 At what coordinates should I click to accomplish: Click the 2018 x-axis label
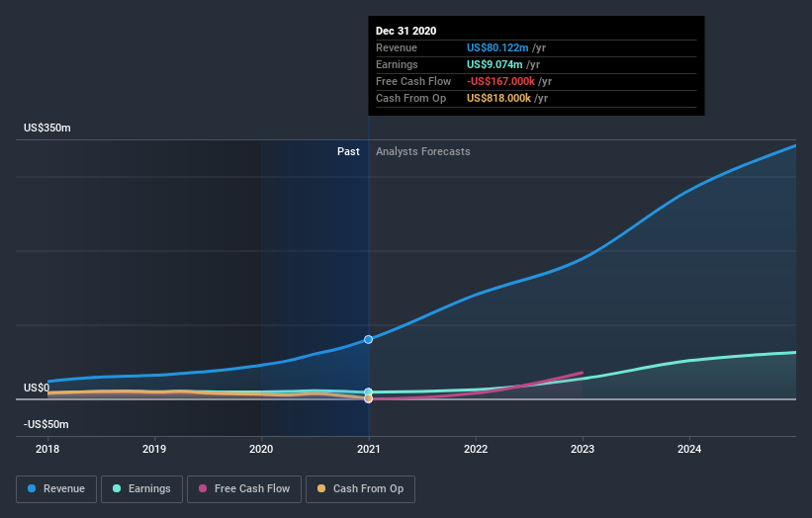click(47, 449)
